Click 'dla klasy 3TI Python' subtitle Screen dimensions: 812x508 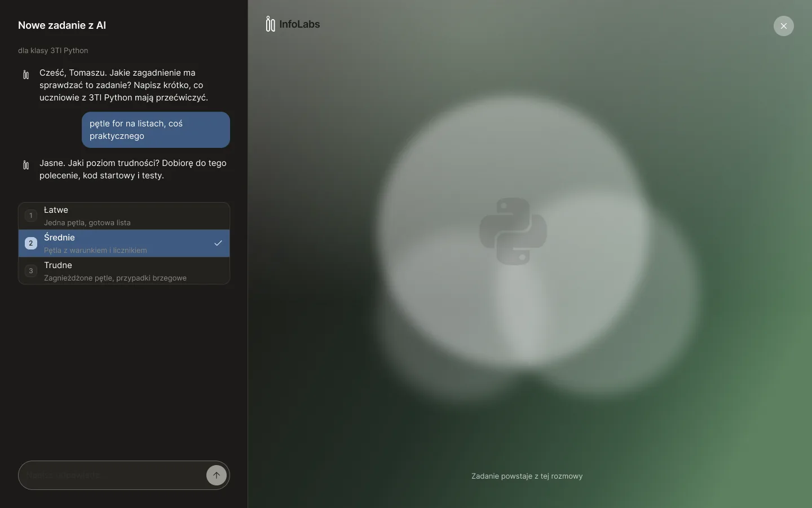pos(53,50)
